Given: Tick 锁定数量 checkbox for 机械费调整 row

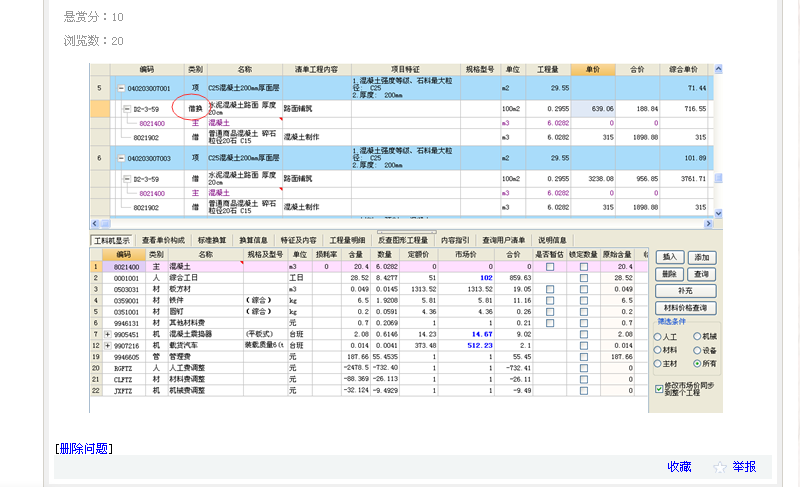Looking at the screenshot, I should pos(584,391).
